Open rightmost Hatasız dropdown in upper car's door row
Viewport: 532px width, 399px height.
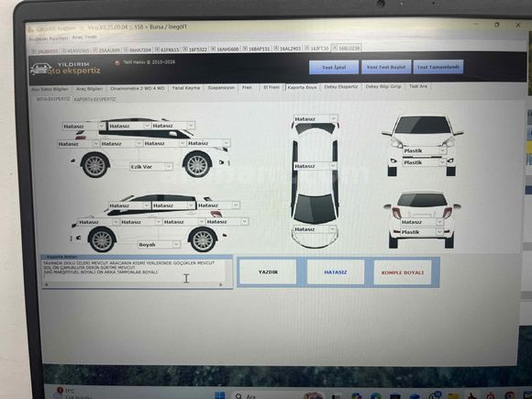click(226, 143)
